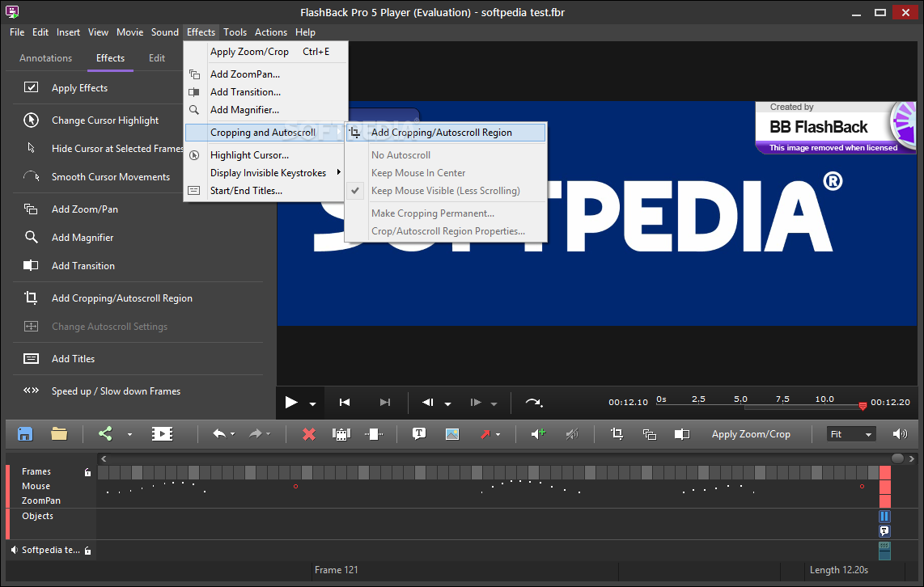
Task: Click the add sound speaker icon
Action: pyautogui.click(x=538, y=434)
